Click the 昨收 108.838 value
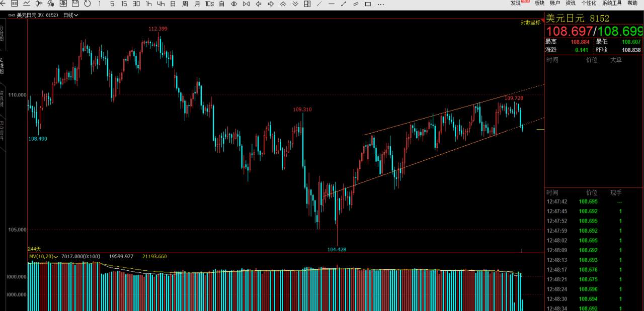Viewport: 644px width, 311px height. tap(631, 50)
